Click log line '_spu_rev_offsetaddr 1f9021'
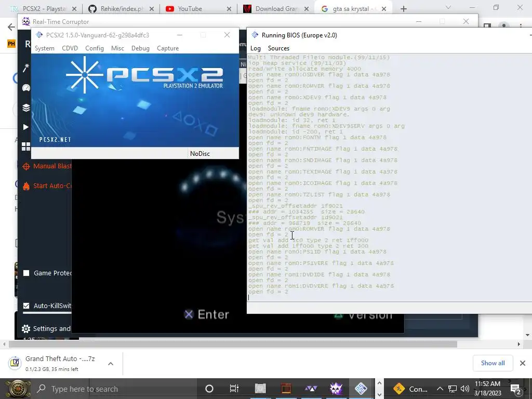 (296, 206)
